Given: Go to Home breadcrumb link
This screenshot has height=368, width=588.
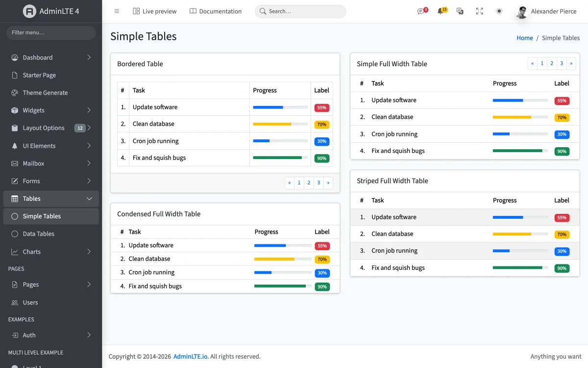Looking at the screenshot, I should click(x=525, y=38).
